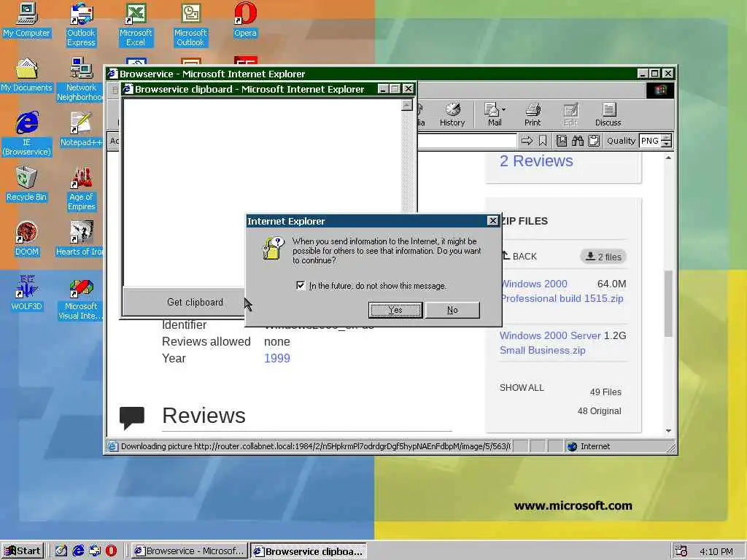
Task: Click the 1999 year link
Action: (276, 358)
